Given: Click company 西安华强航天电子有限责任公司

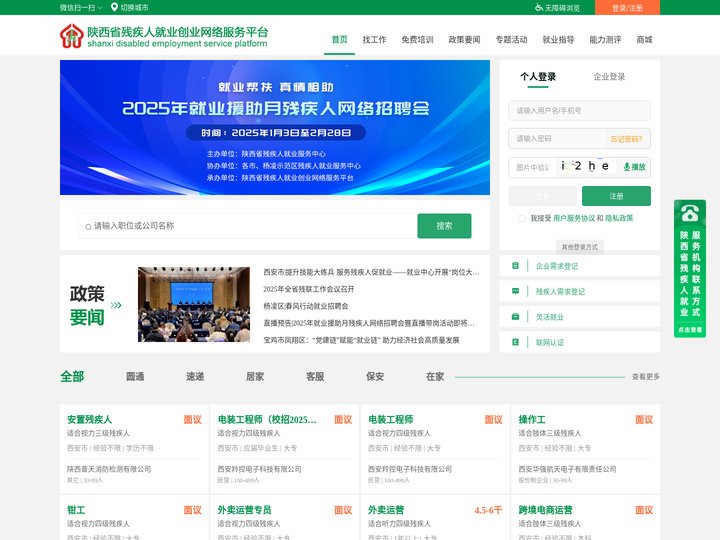Looking at the screenshot, I should coord(567,469).
